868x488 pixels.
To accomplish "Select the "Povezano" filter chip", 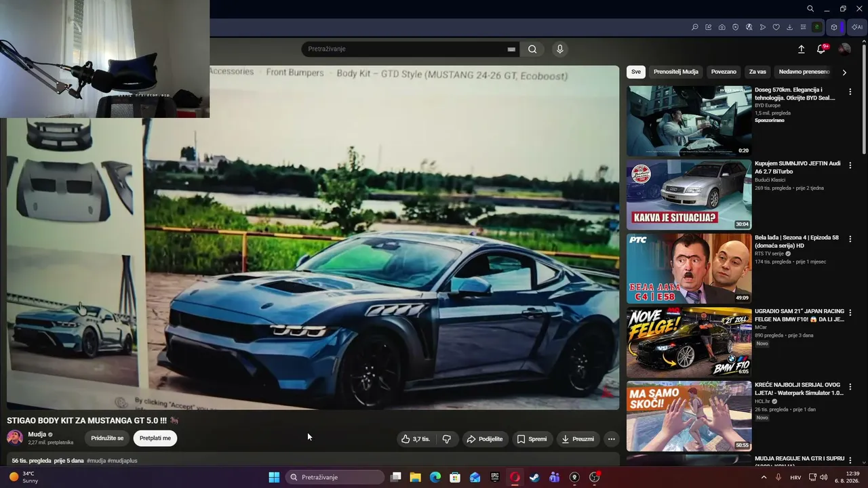I will [x=724, y=72].
